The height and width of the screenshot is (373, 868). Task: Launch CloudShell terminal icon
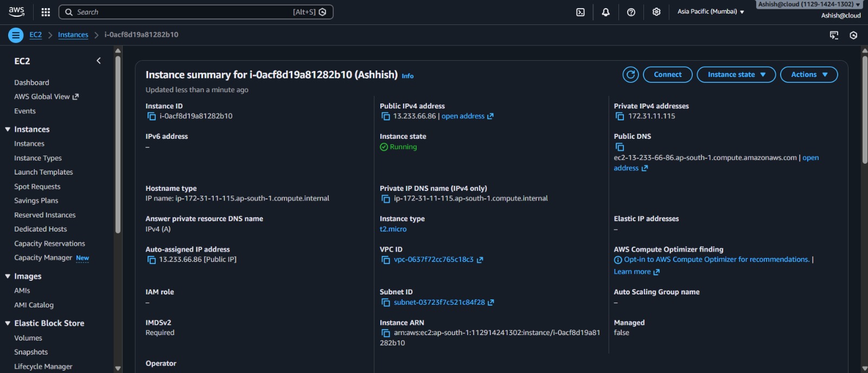pyautogui.click(x=580, y=12)
